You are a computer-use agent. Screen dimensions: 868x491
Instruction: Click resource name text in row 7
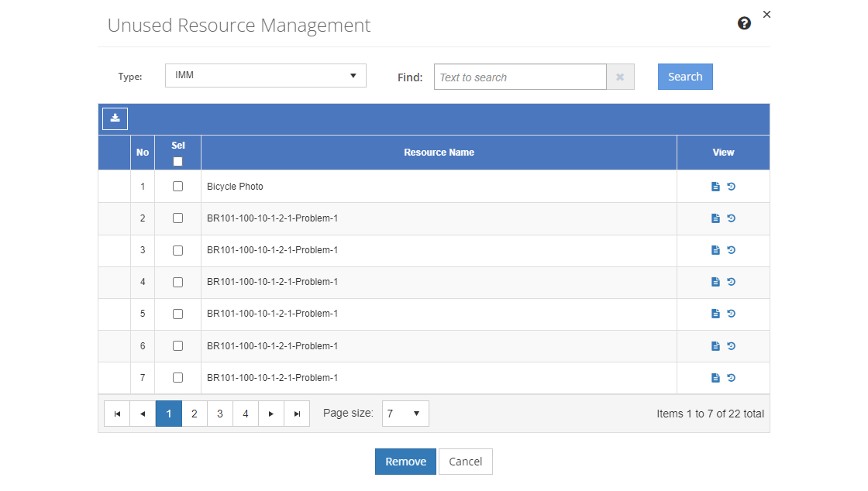272,378
